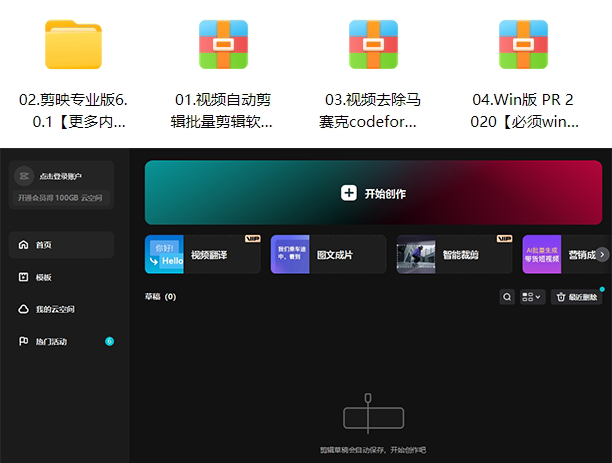Viewport: 612px width, 463px height.
Task: Open the 视频翻译 feature card
Action: pos(202,254)
